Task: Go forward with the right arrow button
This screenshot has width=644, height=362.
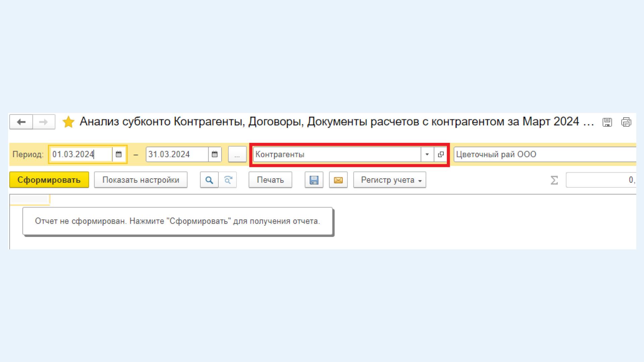Action: (44, 122)
